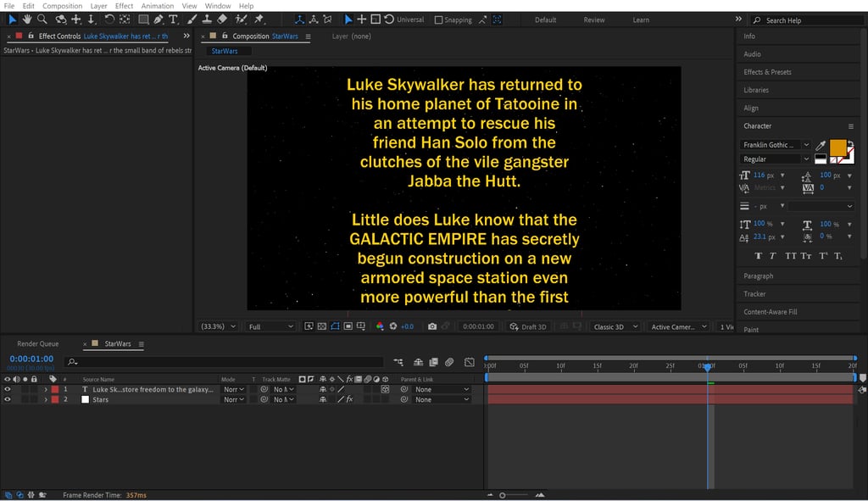
Task: Open the File menu
Action: tap(9, 6)
